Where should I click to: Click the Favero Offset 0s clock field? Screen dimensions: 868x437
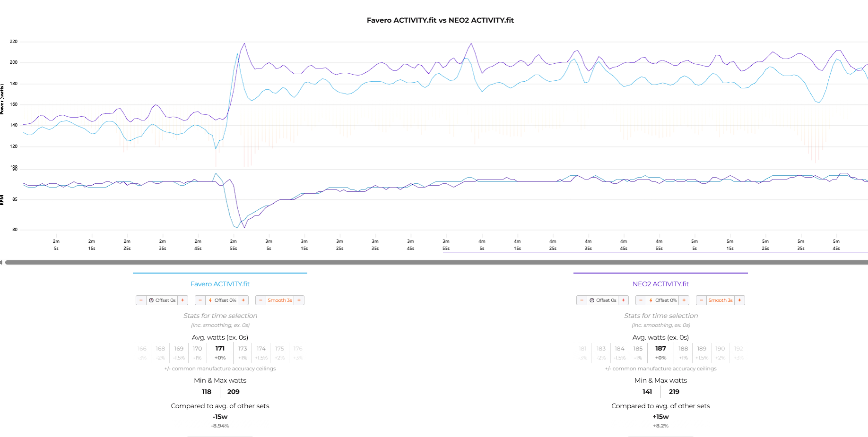click(162, 300)
